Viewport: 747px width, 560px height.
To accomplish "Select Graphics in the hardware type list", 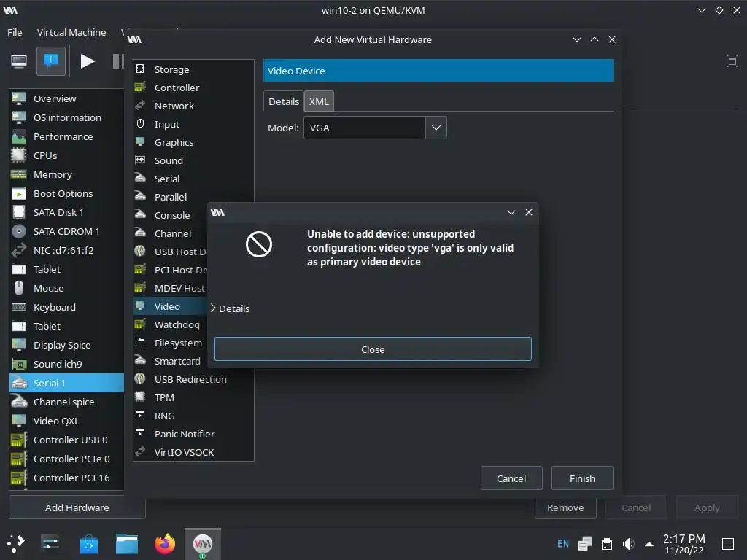I will (x=193, y=142).
